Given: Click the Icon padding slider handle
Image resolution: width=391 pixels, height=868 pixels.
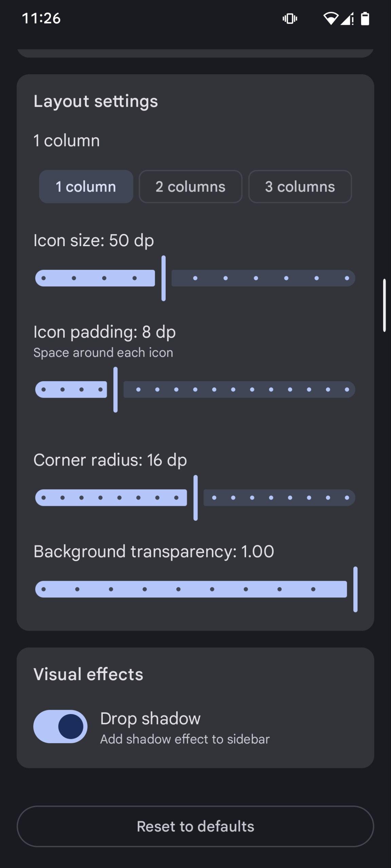Looking at the screenshot, I should (115, 390).
